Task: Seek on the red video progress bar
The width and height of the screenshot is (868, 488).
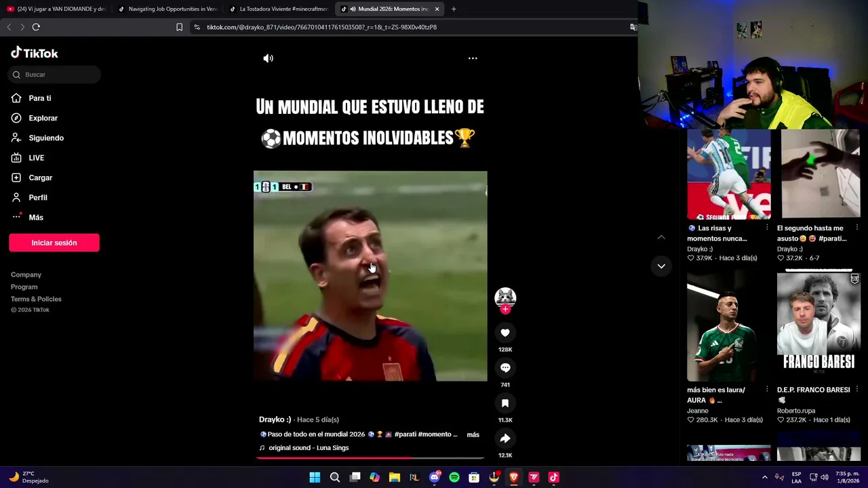Action: 370,458
